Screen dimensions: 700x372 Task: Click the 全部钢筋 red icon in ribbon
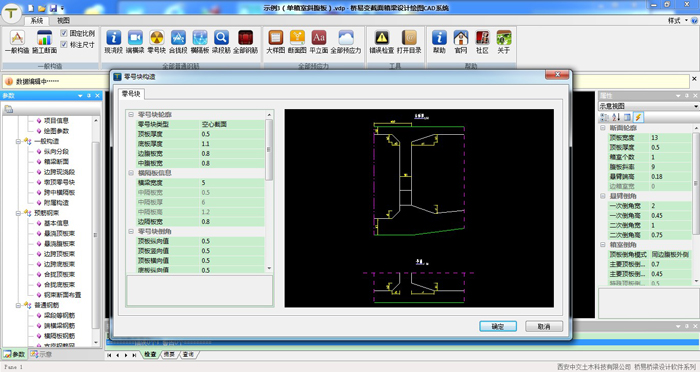pyautogui.click(x=245, y=38)
